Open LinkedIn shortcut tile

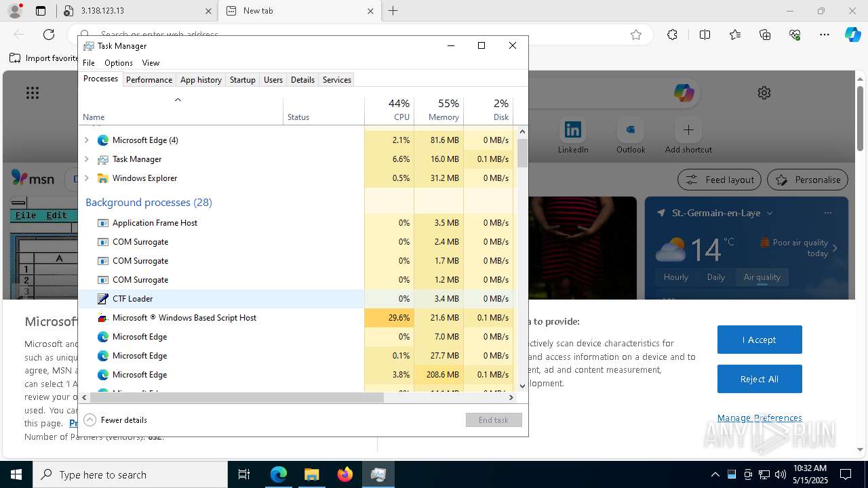[573, 136]
